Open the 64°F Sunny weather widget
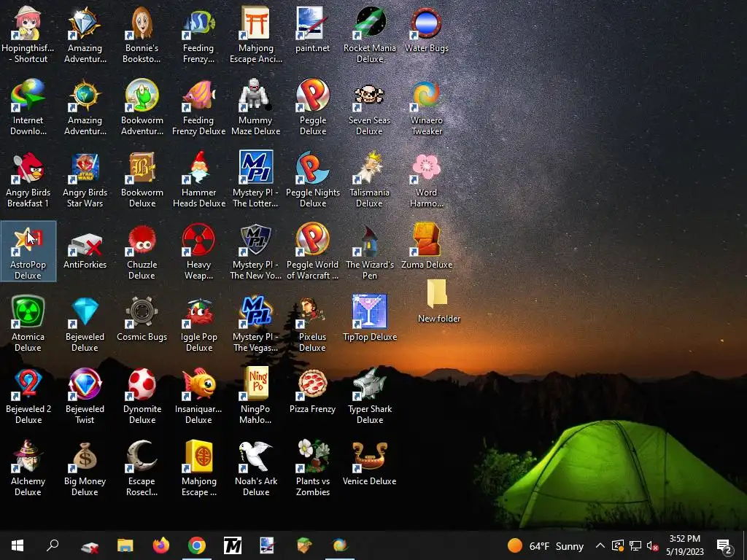This screenshot has height=560, width=747. (x=546, y=545)
